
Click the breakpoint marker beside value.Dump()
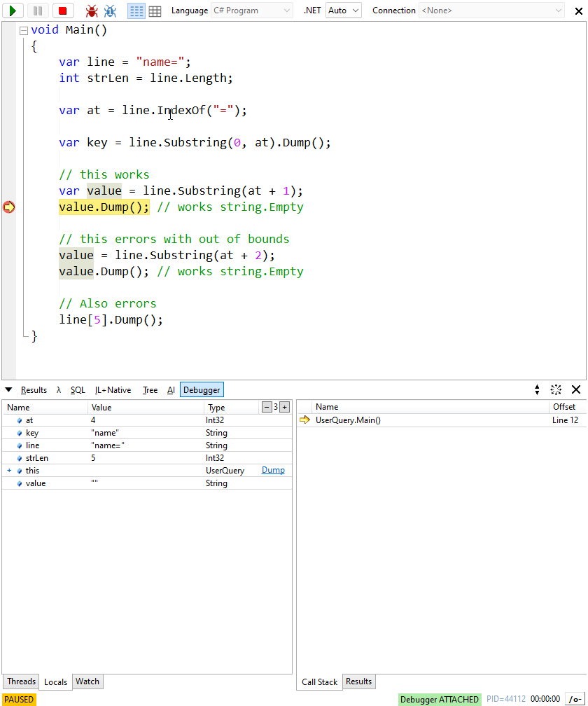tap(8, 207)
